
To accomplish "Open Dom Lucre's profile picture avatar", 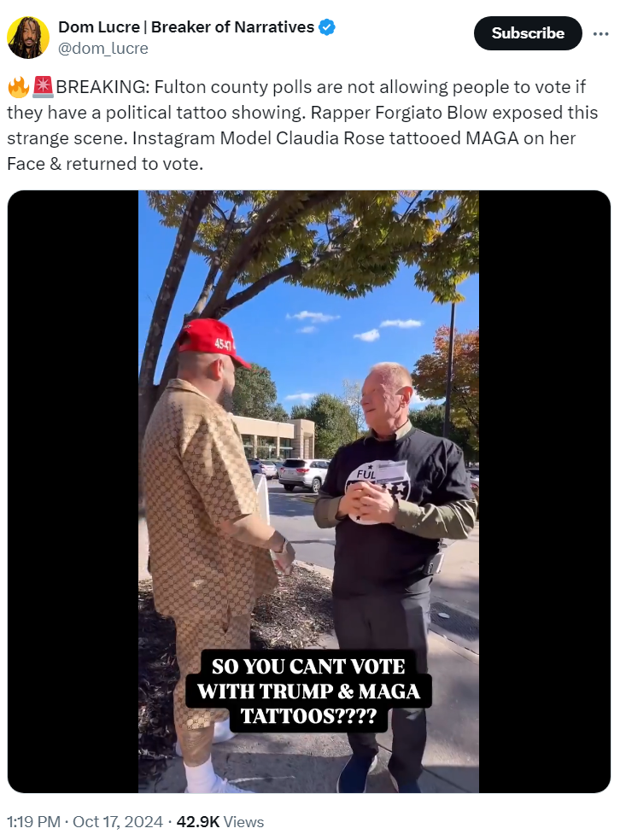I will pos(28,37).
